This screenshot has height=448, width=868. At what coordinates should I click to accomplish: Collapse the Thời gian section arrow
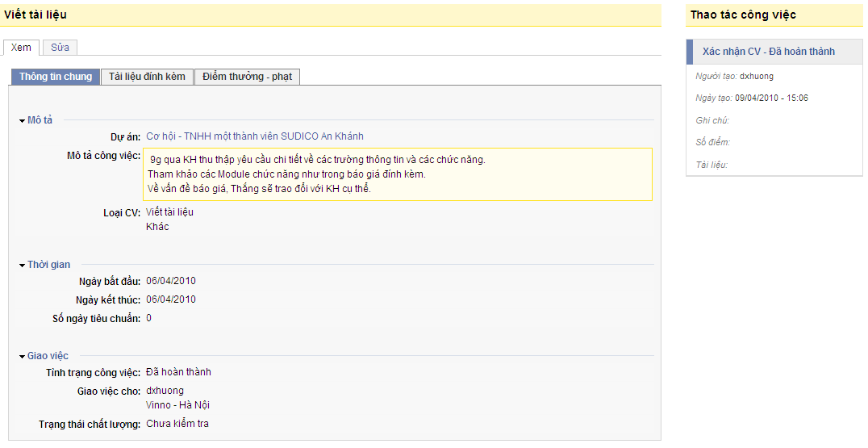pos(22,266)
